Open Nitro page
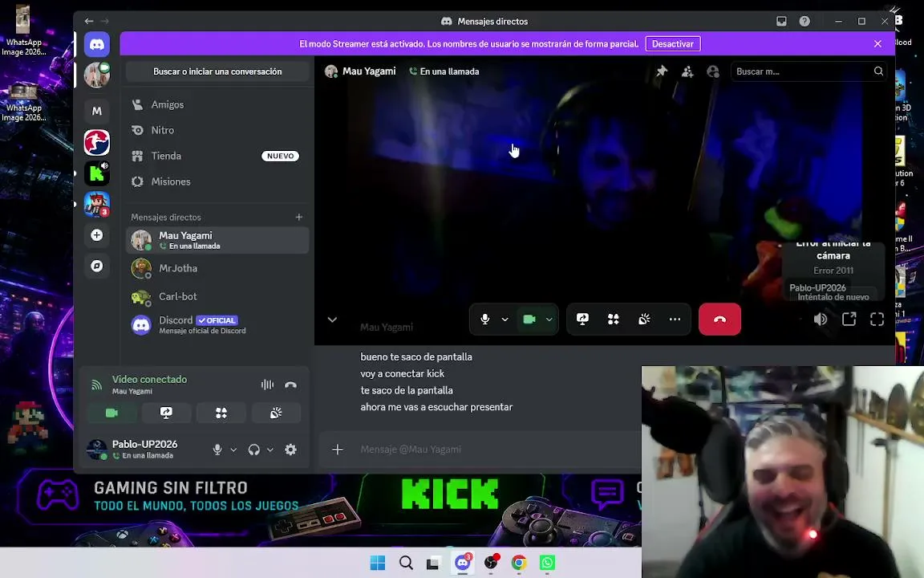924x578 pixels. pyautogui.click(x=217, y=130)
